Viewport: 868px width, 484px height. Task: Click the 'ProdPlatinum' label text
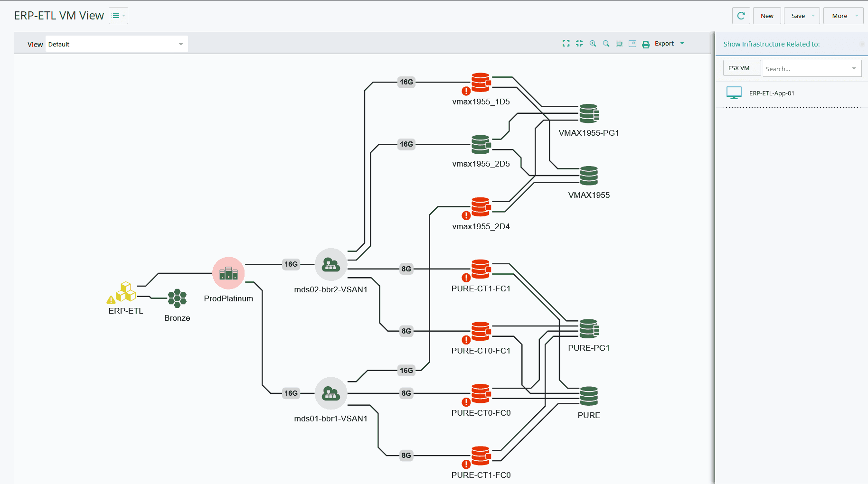click(228, 298)
